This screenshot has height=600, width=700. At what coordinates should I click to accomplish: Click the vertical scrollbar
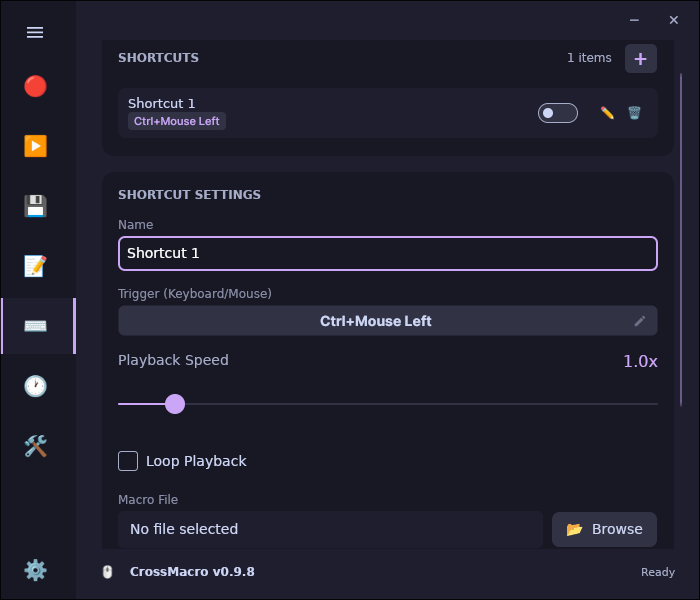[x=681, y=240]
